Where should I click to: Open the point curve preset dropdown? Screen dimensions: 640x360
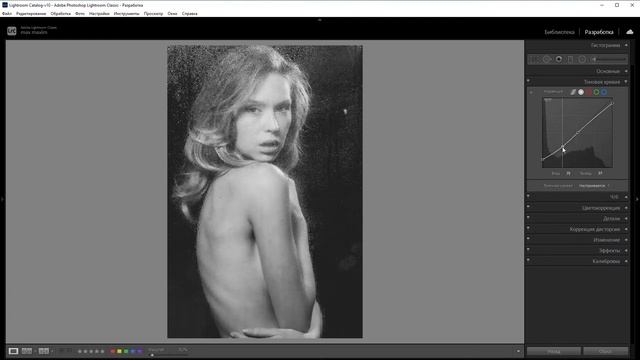tap(594, 186)
